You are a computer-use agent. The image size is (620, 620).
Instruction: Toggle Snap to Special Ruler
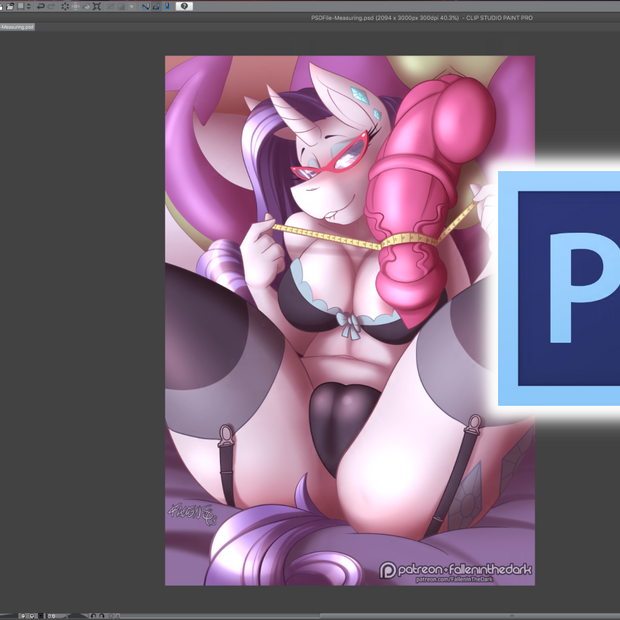pos(156,6)
